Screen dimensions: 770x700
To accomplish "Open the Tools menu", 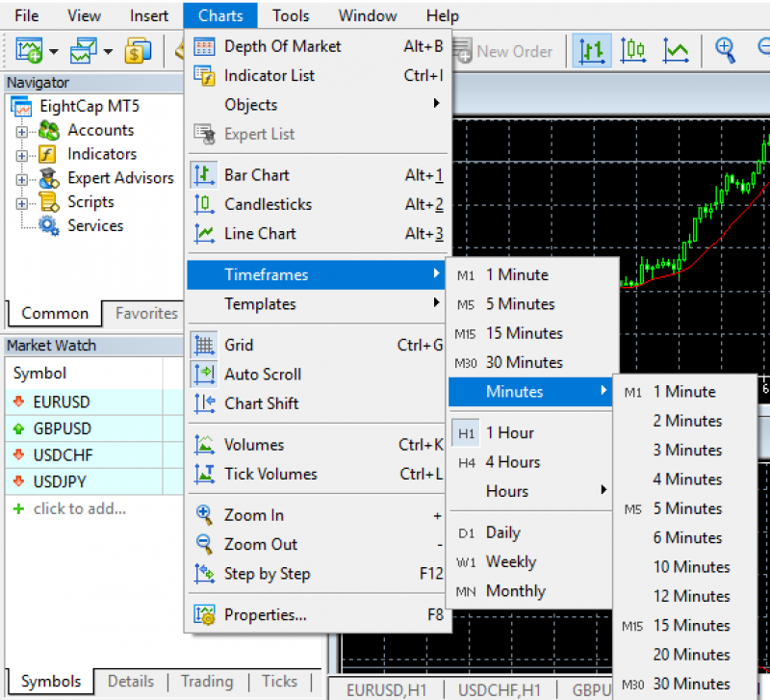I will tap(291, 15).
